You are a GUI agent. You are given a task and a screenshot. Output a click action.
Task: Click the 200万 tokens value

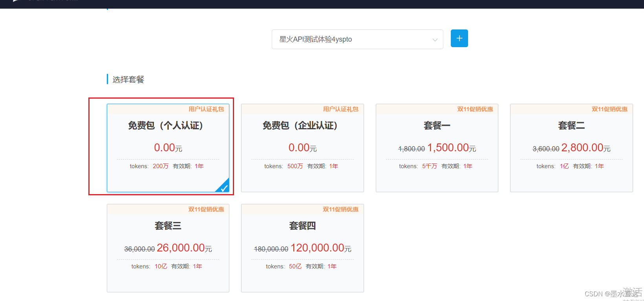[161, 166]
